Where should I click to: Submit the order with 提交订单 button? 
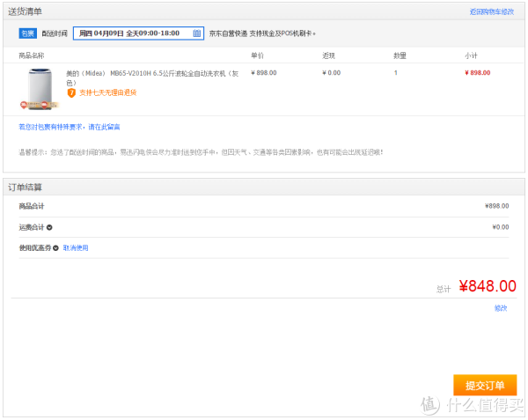click(485, 385)
